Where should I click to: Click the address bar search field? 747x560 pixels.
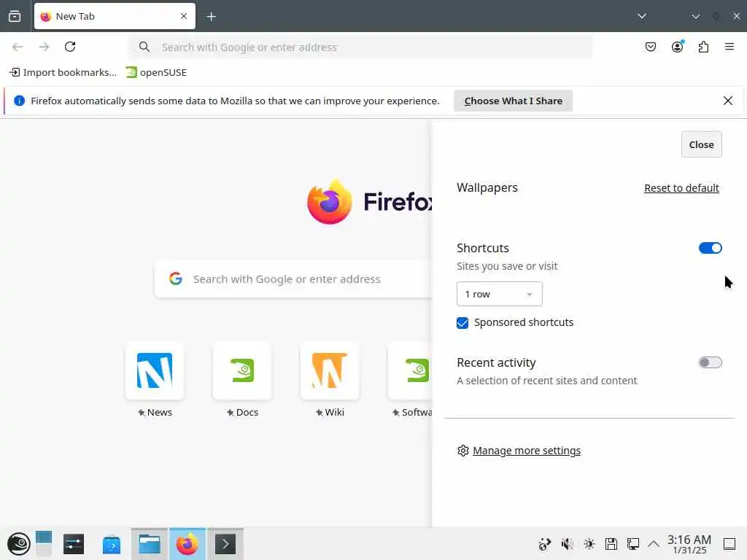(x=361, y=47)
